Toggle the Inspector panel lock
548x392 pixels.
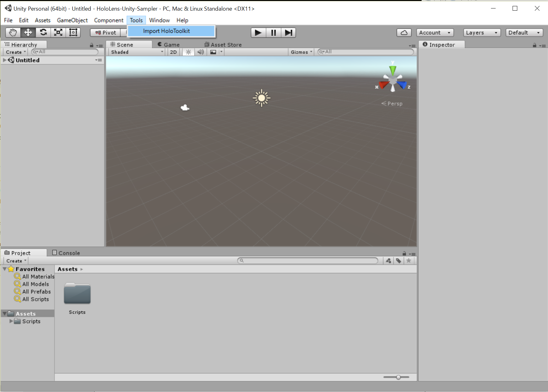tap(535, 45)
